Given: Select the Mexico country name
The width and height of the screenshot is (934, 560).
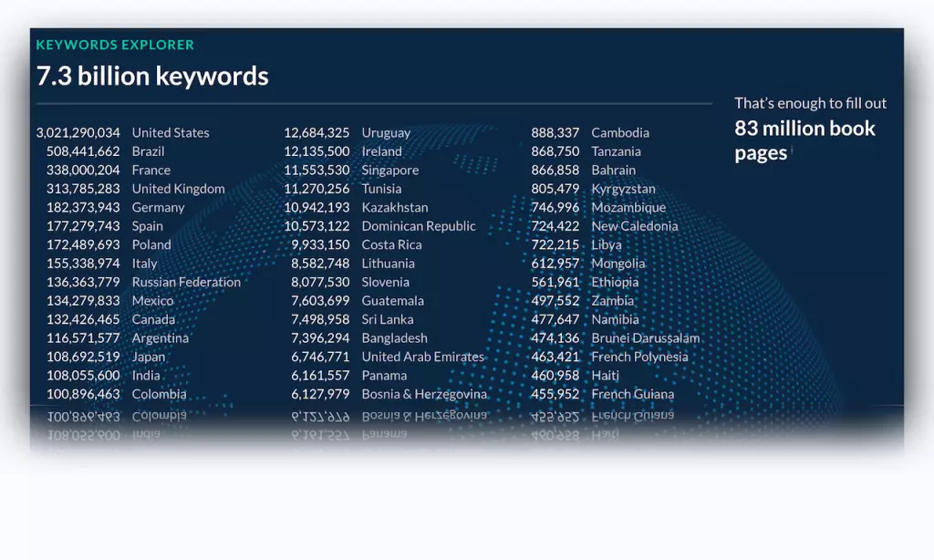Looking at the screenshot, I should tap(152, 301).
